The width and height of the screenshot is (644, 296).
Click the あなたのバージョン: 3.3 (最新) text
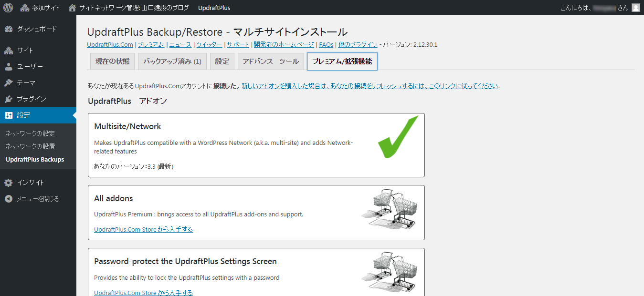(134, 167)
